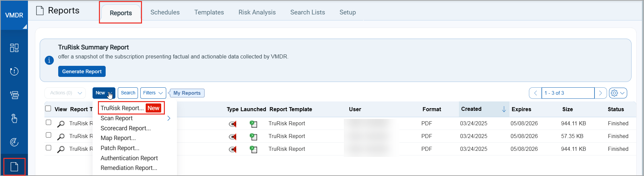Screen dimensions: 644x176
Task: Go to previous page of results
Action: click(x=535, y=93)
